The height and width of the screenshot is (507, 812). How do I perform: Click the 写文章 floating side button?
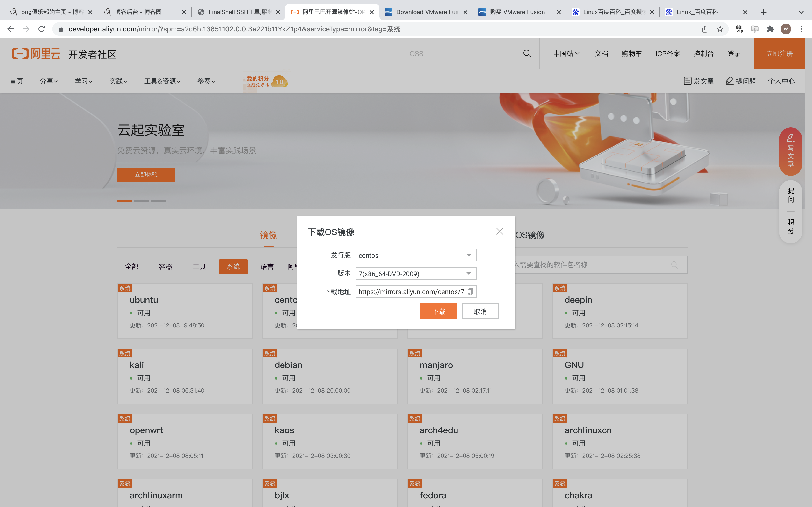tap(790, 152)
